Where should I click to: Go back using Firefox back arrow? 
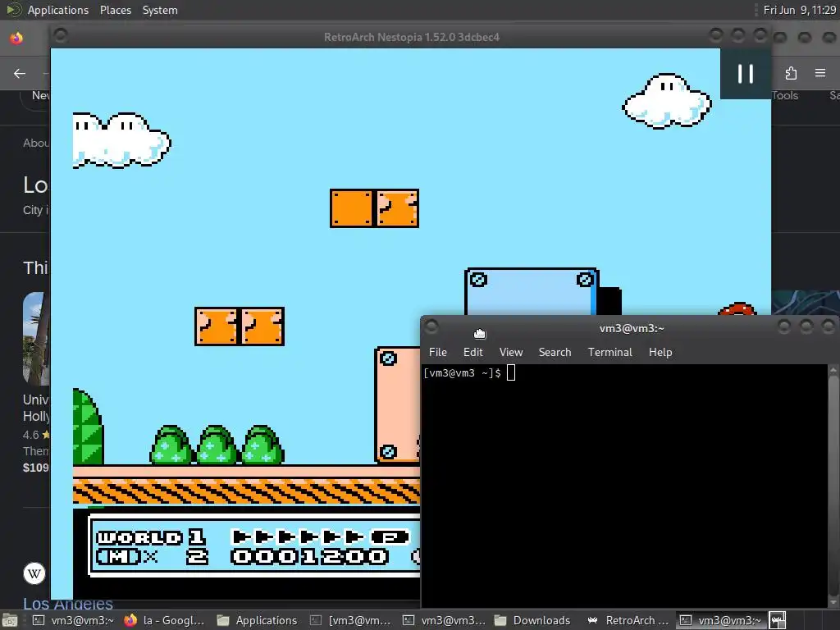tap(20, 73)
